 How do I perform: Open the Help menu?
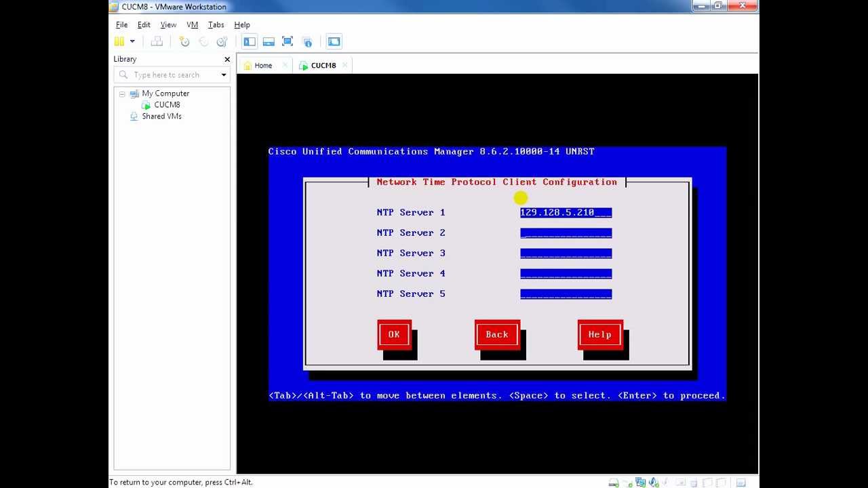coord(242,24)
